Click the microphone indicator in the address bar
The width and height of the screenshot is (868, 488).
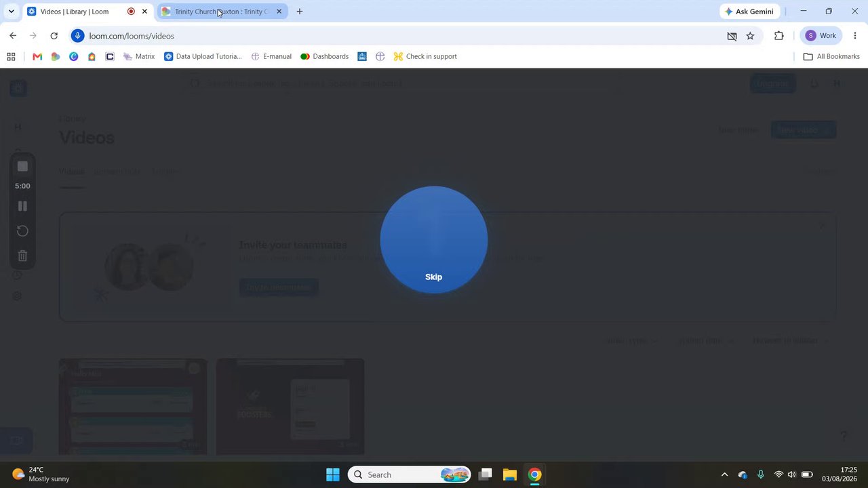77,36
